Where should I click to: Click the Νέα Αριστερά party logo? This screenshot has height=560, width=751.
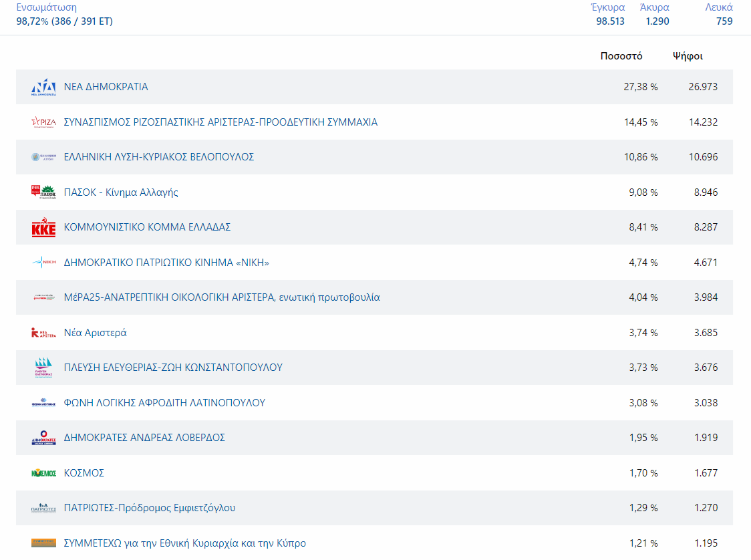(43, 332)
